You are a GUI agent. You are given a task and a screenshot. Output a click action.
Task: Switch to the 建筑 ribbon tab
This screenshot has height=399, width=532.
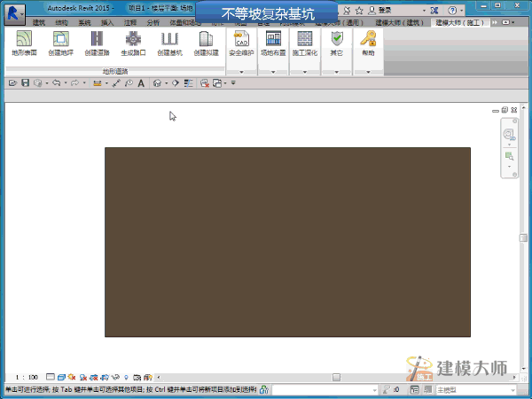(x=39, y=23)
